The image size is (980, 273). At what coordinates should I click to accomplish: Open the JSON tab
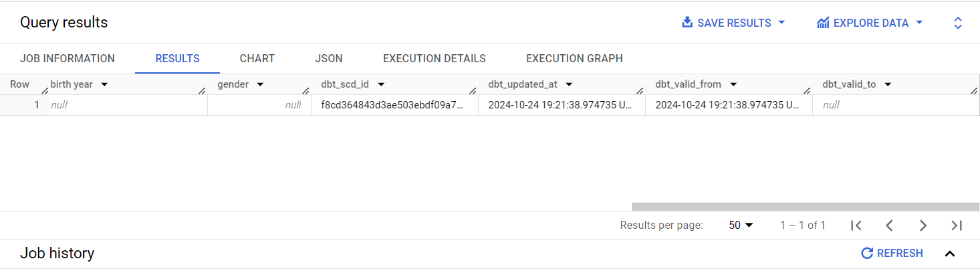(329, 58)
